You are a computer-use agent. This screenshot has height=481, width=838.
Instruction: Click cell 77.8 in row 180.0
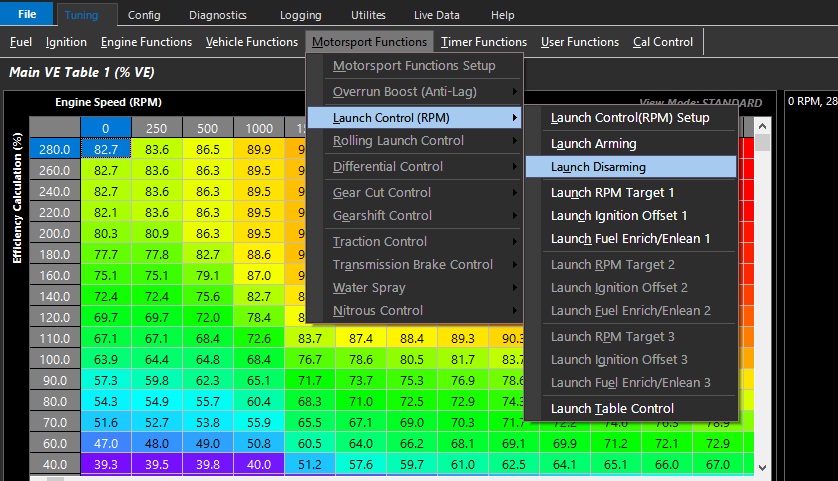pyautogui.click(x=157, y=254)
